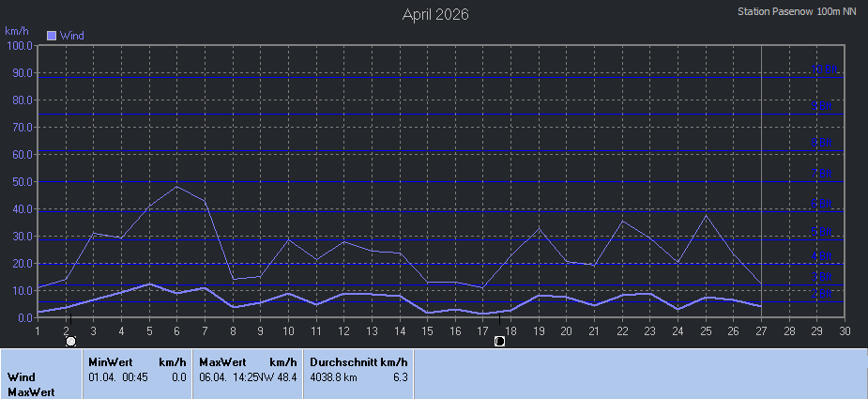Select the MaxWert km/h column header
Viewport: 868px width, 399px height.
pyautogui.click(x=248, y=361)
